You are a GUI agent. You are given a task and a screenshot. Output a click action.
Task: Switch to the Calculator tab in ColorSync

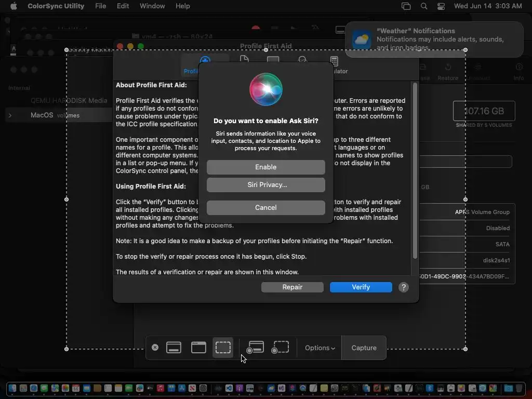pos(335,65)
